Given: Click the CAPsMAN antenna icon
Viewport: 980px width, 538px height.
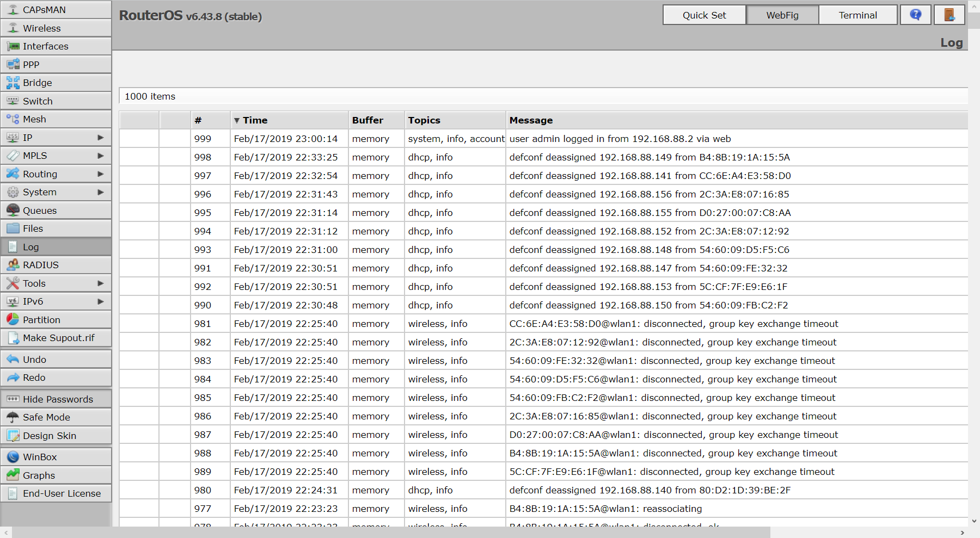Looking at the screenshot, I should point(13,10).
